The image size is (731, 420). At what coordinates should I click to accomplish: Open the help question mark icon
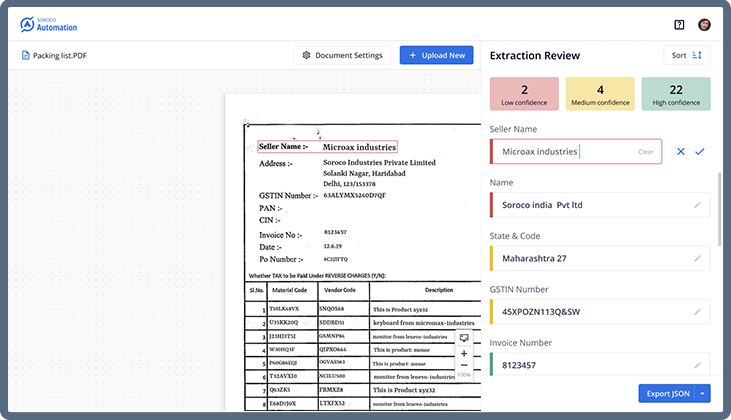pyautogui.click(x=679, y=25)
